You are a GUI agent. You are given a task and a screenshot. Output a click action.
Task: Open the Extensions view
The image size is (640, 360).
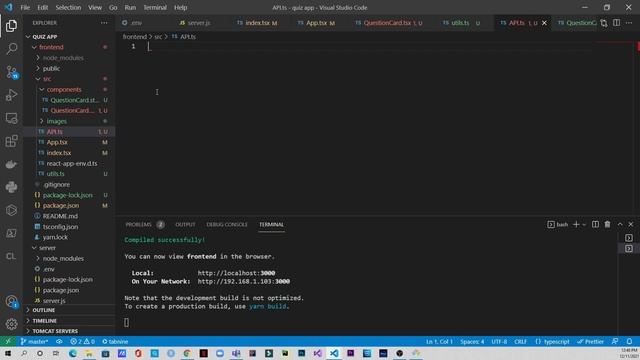pos(11,141)
